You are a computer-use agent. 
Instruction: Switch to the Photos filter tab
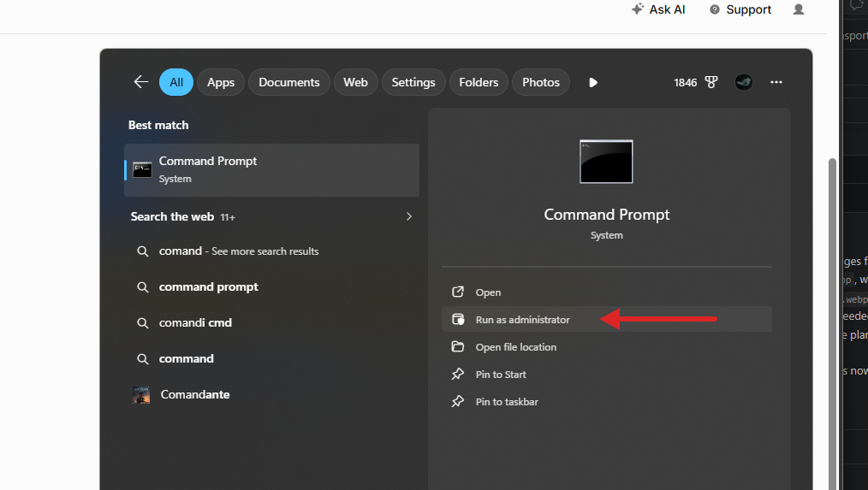(x=541, y=82)
